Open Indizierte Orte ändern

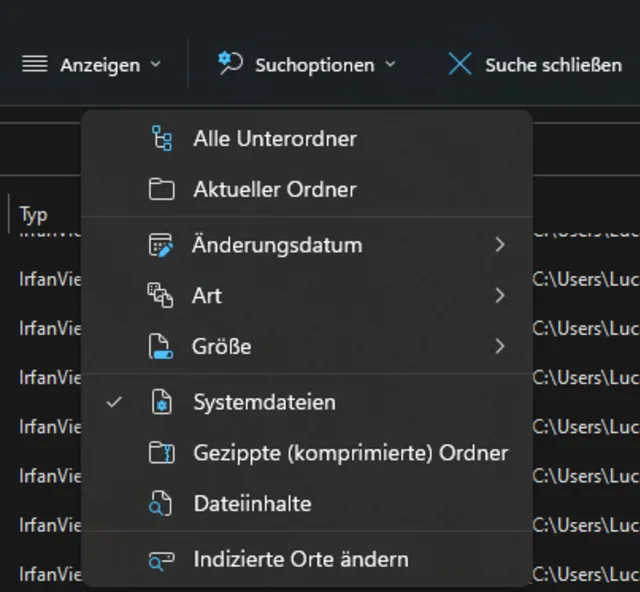click(300, 560)
